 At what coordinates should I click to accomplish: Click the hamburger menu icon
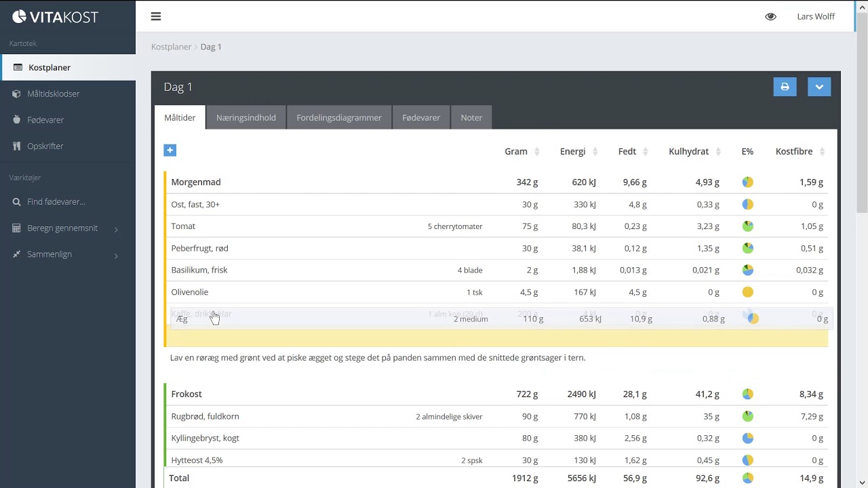[x=156, y=16]
